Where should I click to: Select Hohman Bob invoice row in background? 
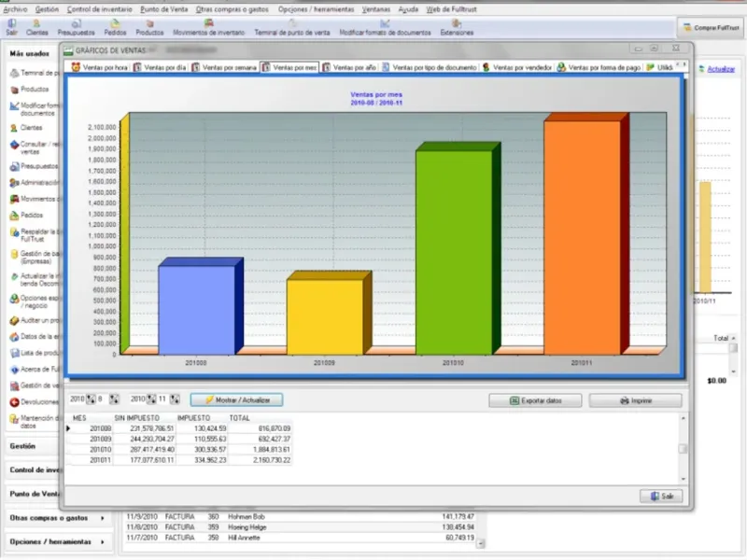[300, 517]
